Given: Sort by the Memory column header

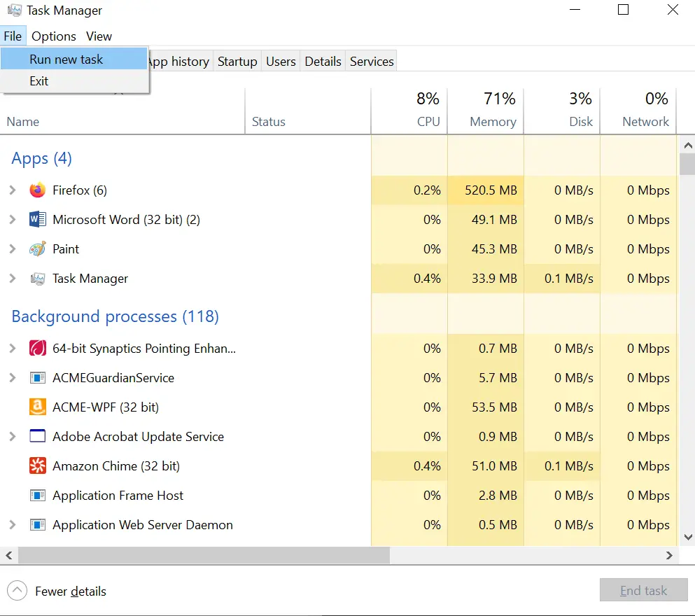Looking at the screenshot, I should click(486, 111).
